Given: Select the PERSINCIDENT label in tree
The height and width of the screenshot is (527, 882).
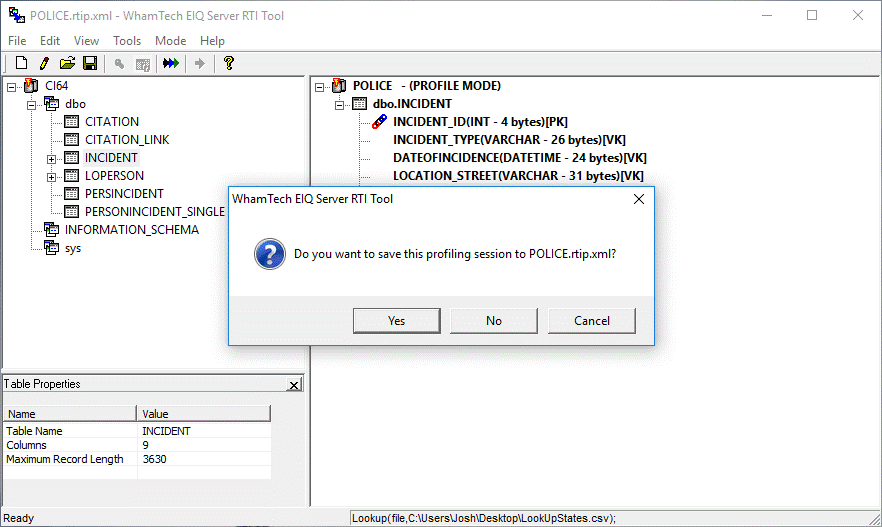Looking at the screenshot, I should (124, 193).
